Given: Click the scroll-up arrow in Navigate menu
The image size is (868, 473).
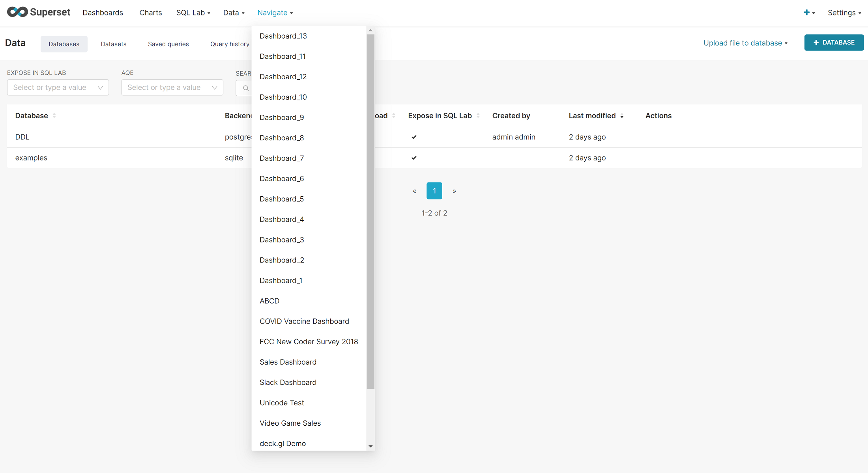Looking at the screenshot, I should pyautogui.click(x=370, y=30).
